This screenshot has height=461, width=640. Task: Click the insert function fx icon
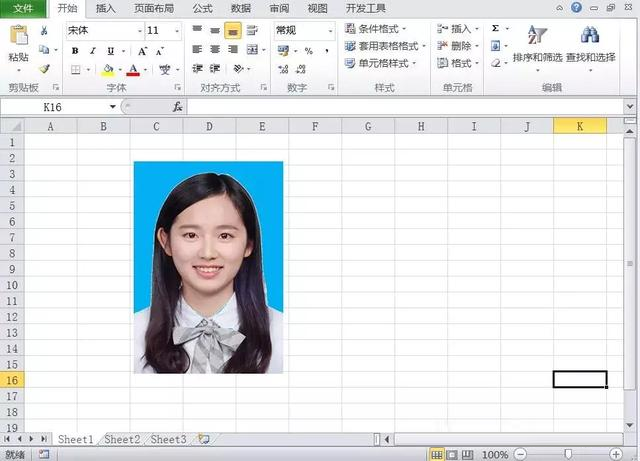tap(177, 107)
